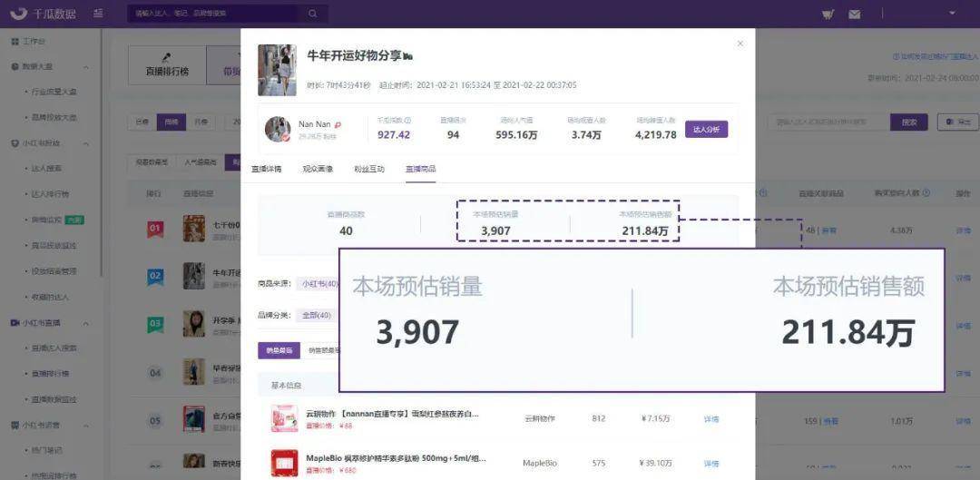Collapse the 数据大盘 sidebar section
This screenshot has height=480, width=980.
tap(86, 67)
